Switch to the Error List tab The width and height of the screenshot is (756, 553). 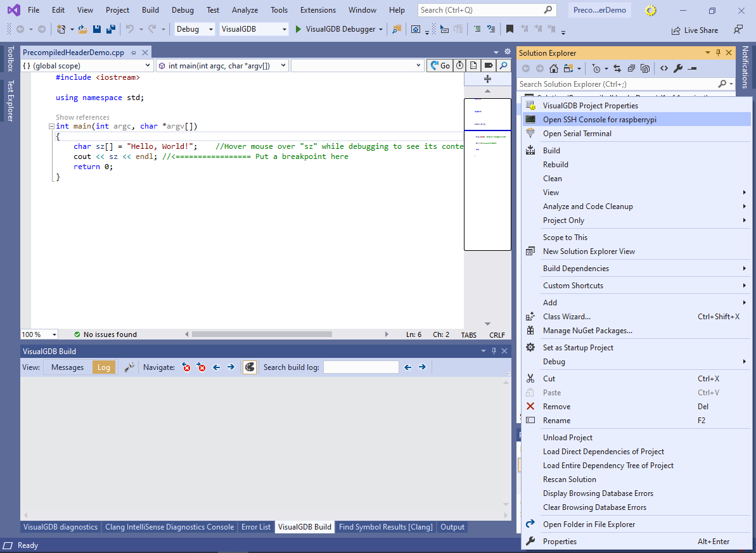coord(256,527)
